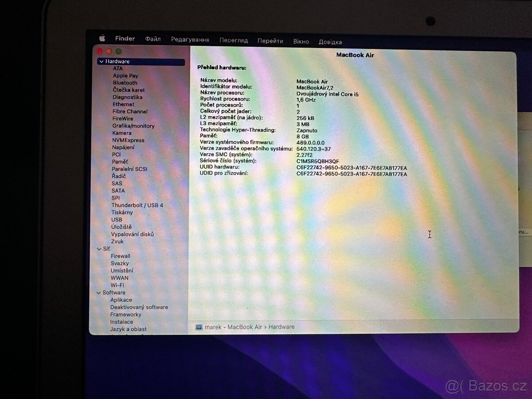
Task: Select Napájení to view power info
Action: click(x=124, y=147)
